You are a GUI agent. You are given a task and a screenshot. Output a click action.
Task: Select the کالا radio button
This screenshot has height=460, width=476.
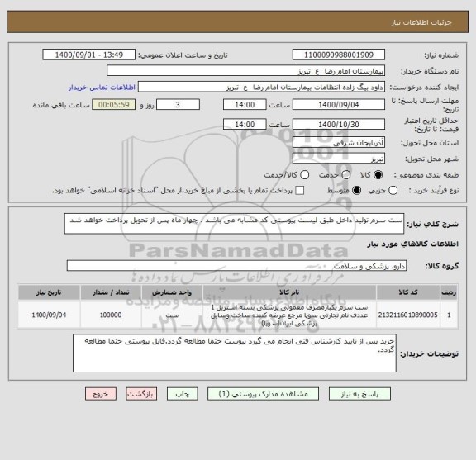[378, 175]
